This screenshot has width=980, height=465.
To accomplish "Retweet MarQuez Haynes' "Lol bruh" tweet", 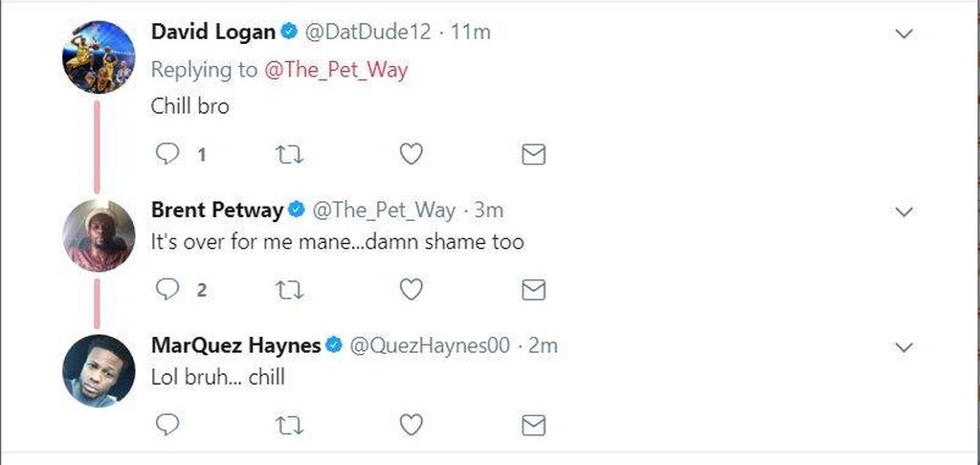I will point(288,424).
